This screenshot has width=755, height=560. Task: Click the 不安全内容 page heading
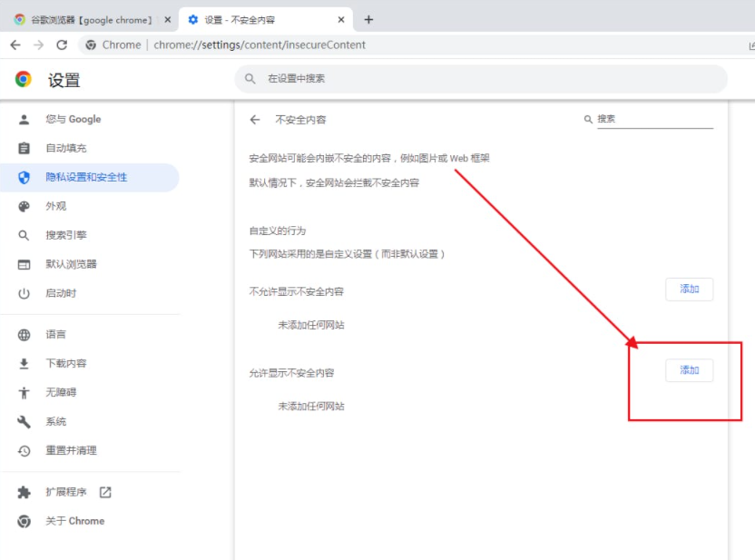pyautogui.click(x=300, y=120)
